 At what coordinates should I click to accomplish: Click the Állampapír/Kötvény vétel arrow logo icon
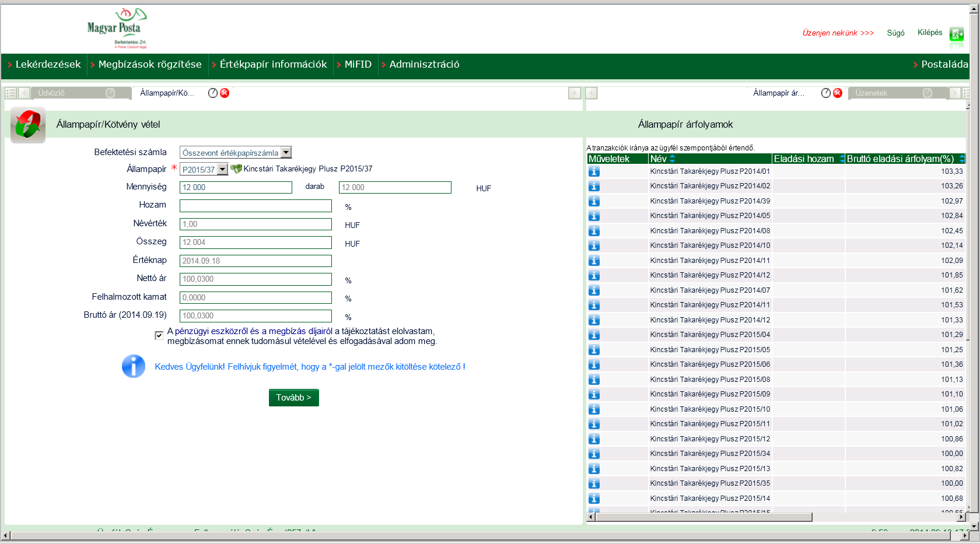[x=28, y=125]
